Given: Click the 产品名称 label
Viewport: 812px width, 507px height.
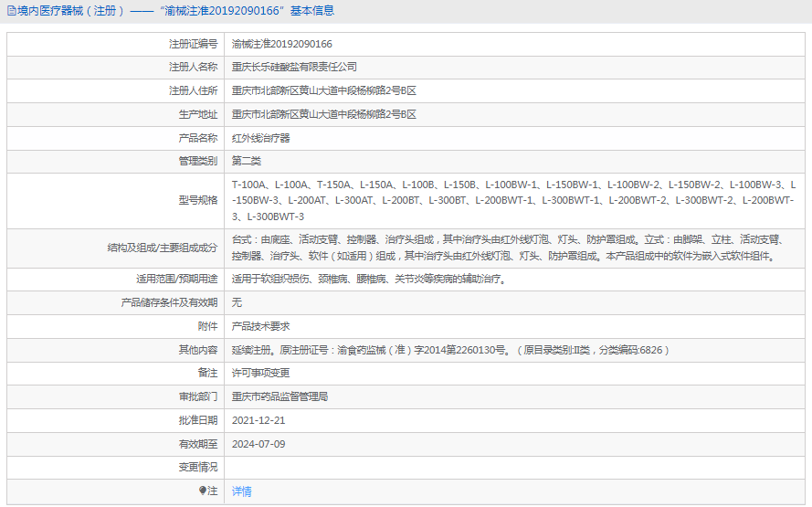Looking at the screenshot, I should click(x=198, y=138).
